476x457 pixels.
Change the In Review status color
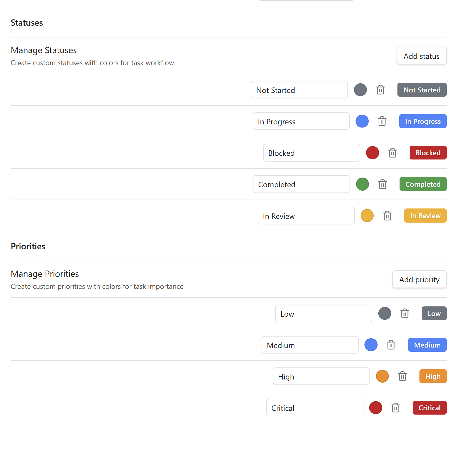367,216
